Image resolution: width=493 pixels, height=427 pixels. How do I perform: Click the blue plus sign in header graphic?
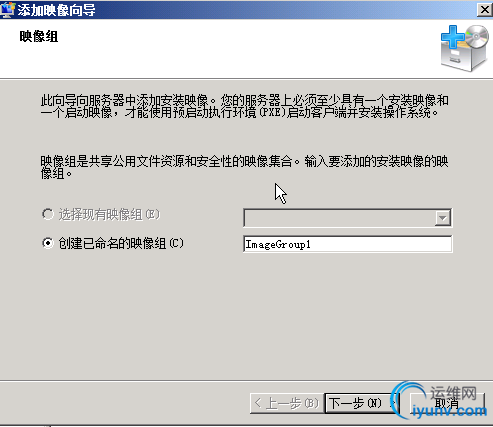[452, 37]
